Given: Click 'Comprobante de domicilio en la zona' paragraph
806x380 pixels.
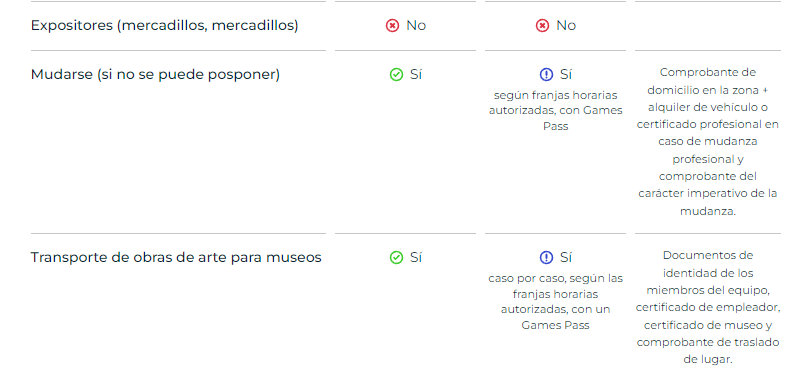Looking at the screenshot, I should point(708,141).
